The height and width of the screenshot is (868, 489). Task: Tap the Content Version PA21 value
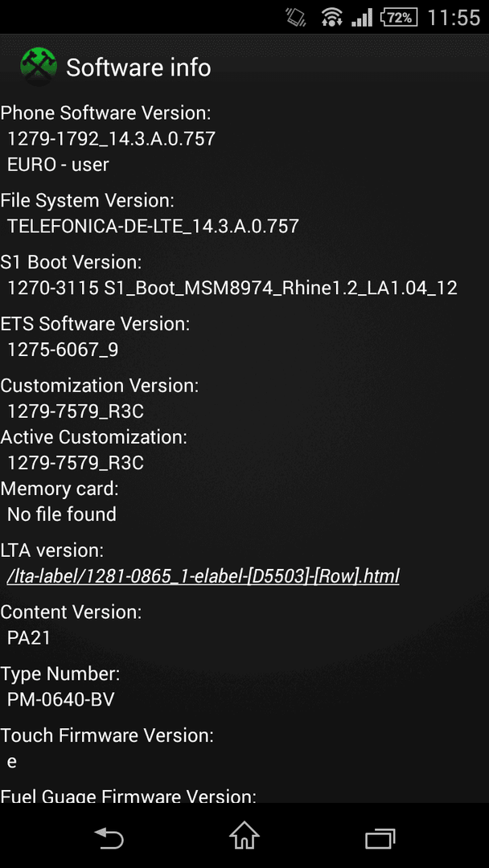pyautogui.click(x=29, y=637)
